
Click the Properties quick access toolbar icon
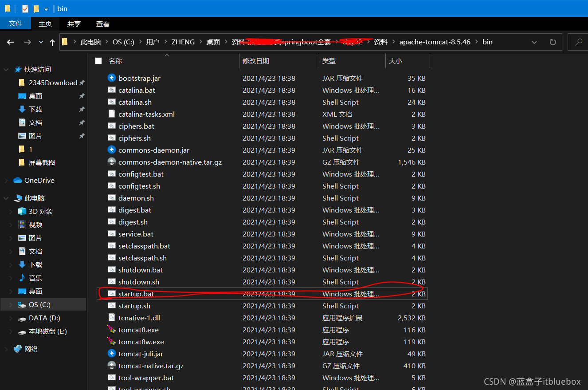pos(25,8)
